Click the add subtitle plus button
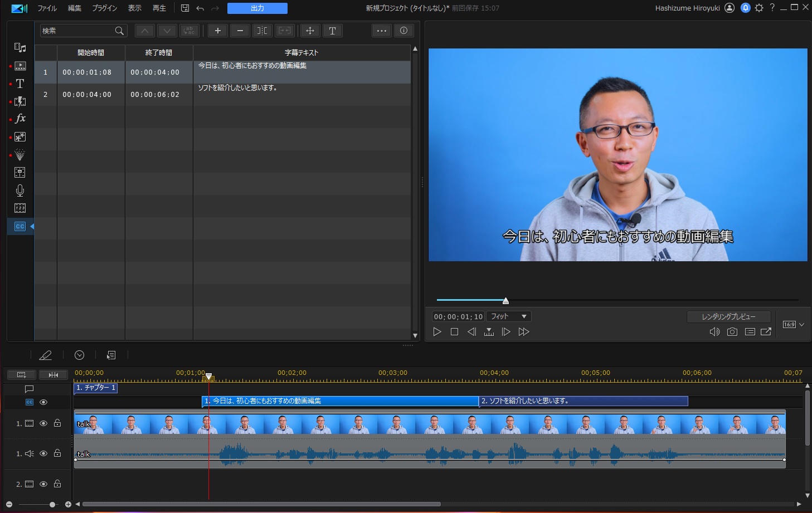This screenshot has width=812, height=513. (218, 31)
